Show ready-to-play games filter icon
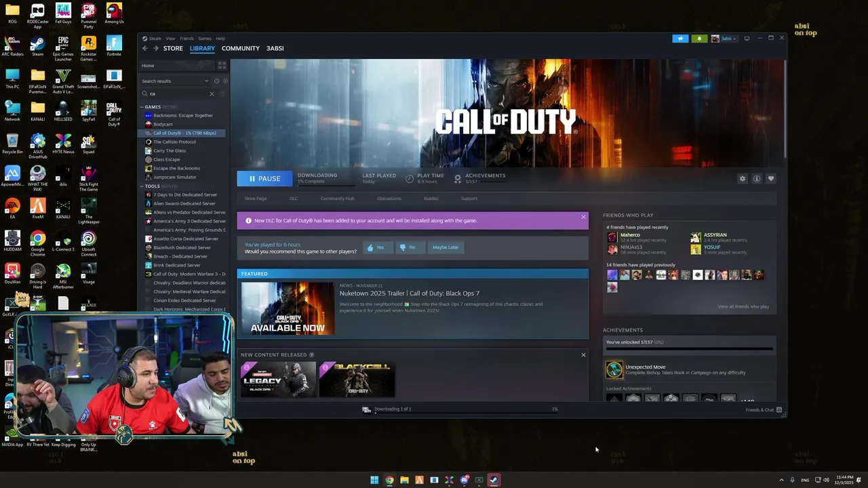The width and height of the screenshot is (868, 488). (225, 81)
